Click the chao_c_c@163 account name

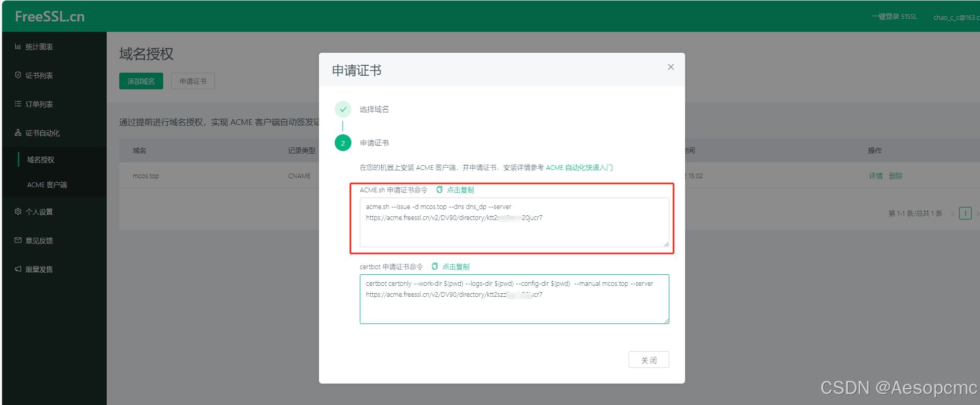956,17
